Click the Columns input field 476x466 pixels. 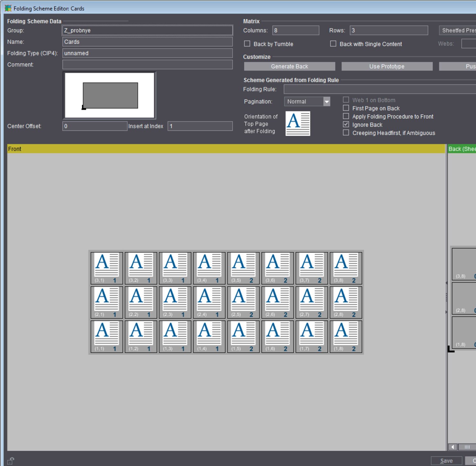[x=295, y=30]
